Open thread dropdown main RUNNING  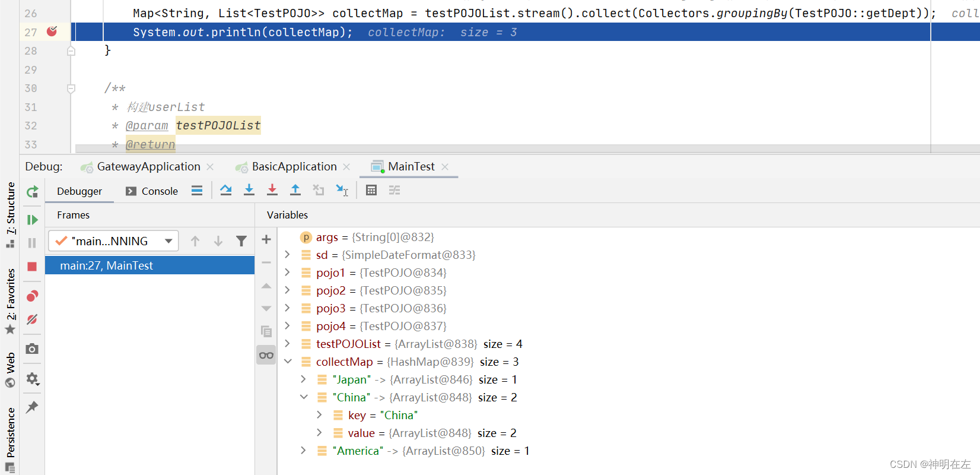coord(113,241)
